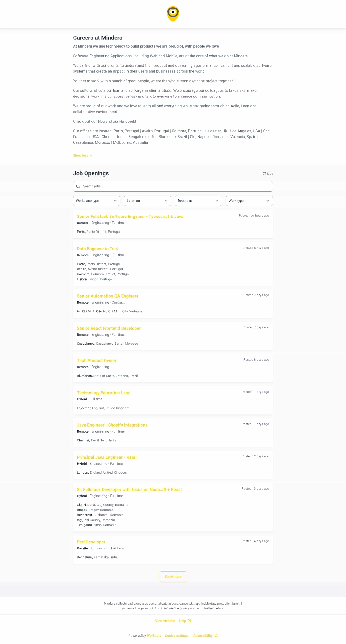
Task: Open the Accessibility link
Action: tap(203, 636)
